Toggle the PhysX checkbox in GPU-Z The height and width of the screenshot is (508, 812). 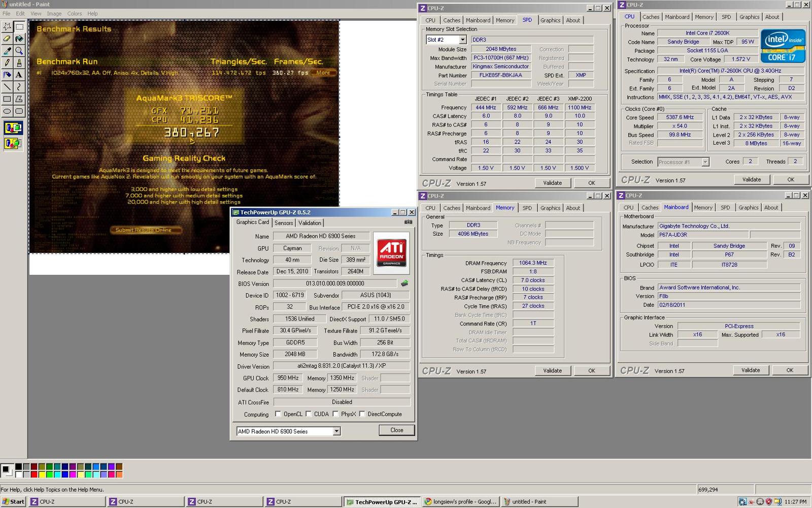(x=335, y=414)
